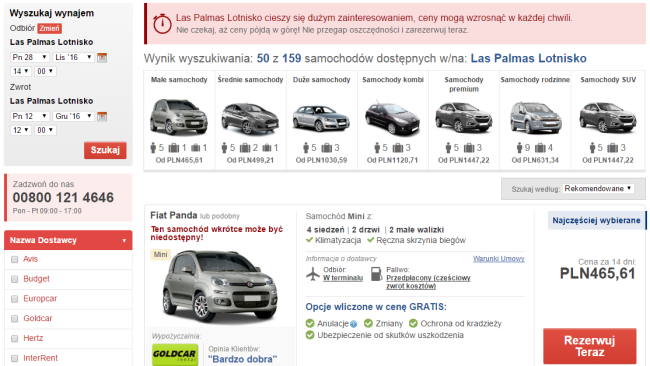The width and height of the screenshot is (650, 366).
Task: Click the check icon beside Ubezpieczenie od skutków uszkodzenia
Action: click(x=310, y=335)
